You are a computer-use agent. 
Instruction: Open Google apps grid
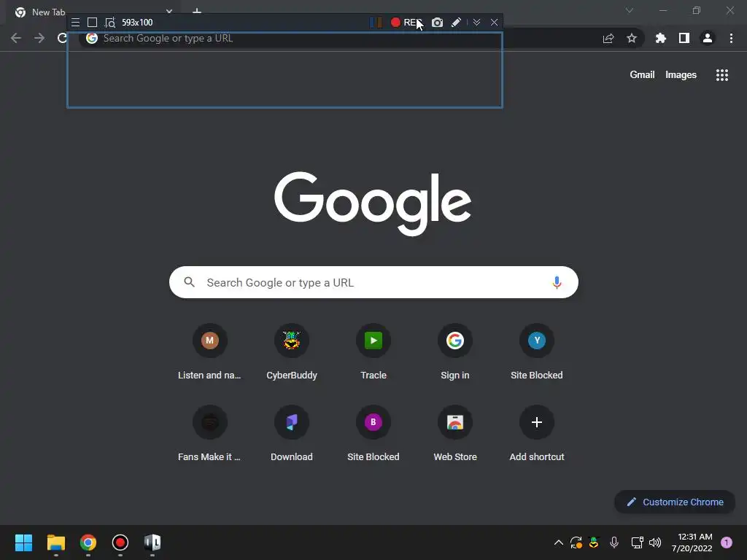click(721, 75)
